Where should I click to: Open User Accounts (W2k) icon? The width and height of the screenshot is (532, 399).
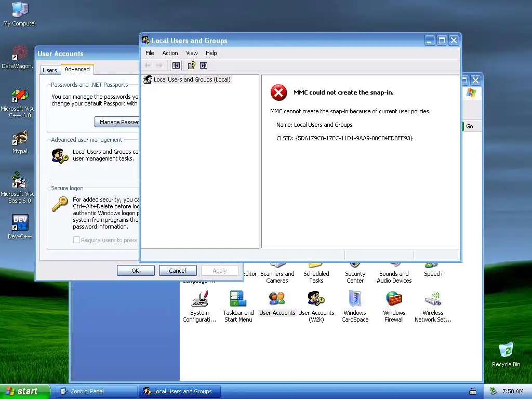point(316,307)
